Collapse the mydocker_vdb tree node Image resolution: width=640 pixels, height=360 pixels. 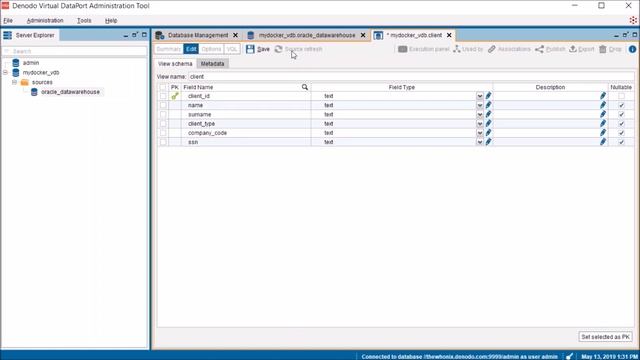point(6,72)
